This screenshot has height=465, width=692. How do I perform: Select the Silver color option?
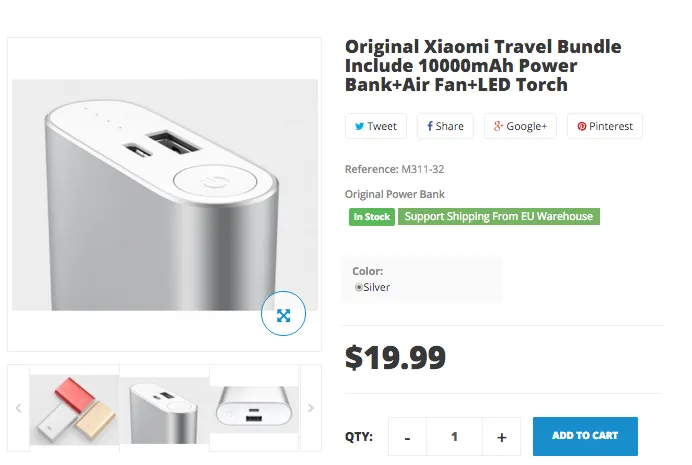pyautogui.click(x=359, y=287)
